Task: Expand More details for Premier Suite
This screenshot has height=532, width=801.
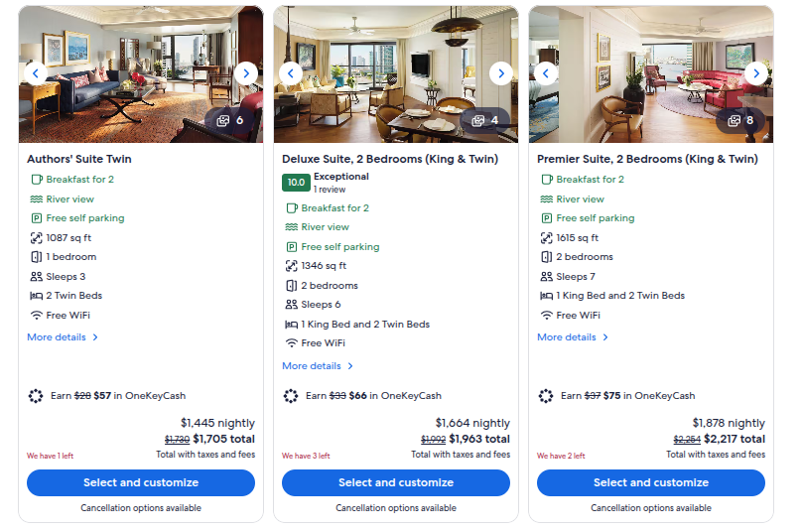Action: pos(572,337)
